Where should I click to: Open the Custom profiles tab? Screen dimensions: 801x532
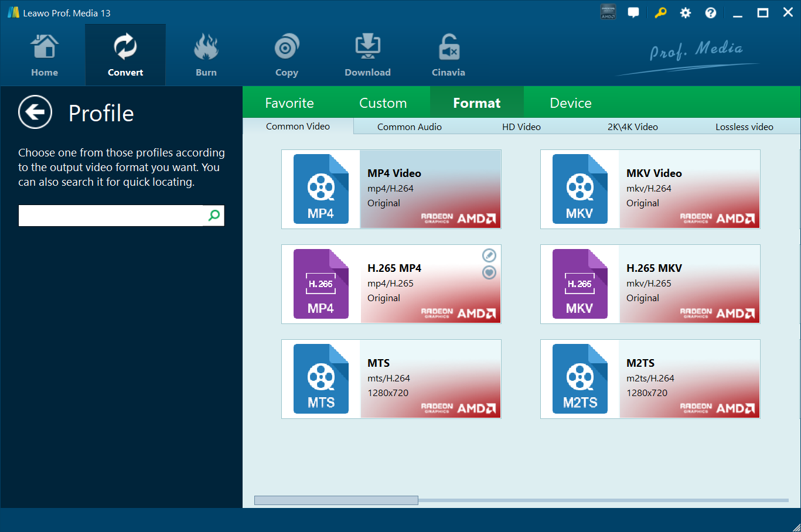coord(383,103)
